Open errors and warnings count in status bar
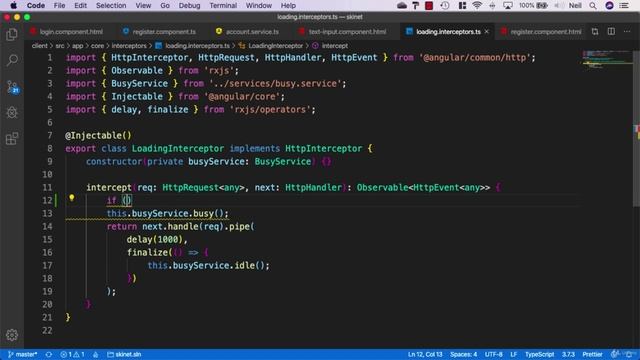Screen dimensions: 640x360 tap(72, 354)
